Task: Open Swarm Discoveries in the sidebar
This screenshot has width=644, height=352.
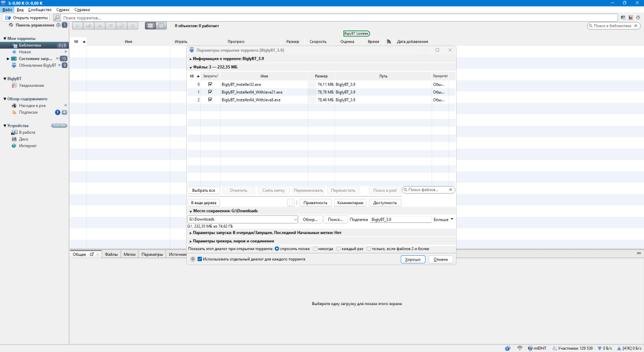Action: (x=32, y=105)
